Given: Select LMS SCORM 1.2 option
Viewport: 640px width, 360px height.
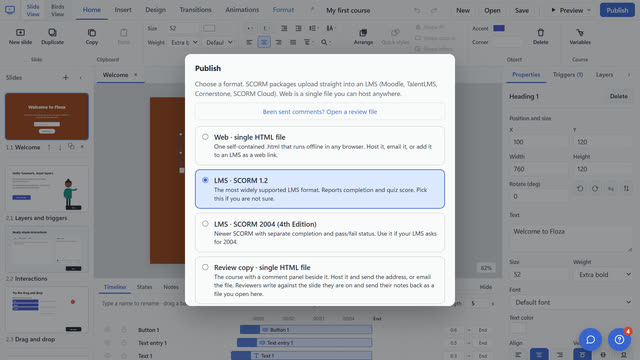Looking at the screenshot, I should pyautogui.click(x=320, y=189).
